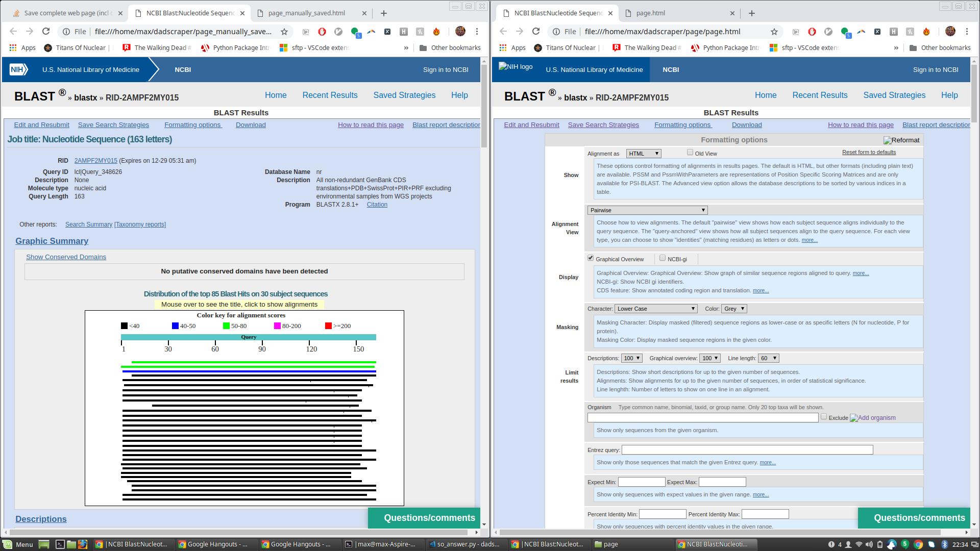Open the Alignment as HTML dropdown
980x551 pixels.
pos(643,154)
